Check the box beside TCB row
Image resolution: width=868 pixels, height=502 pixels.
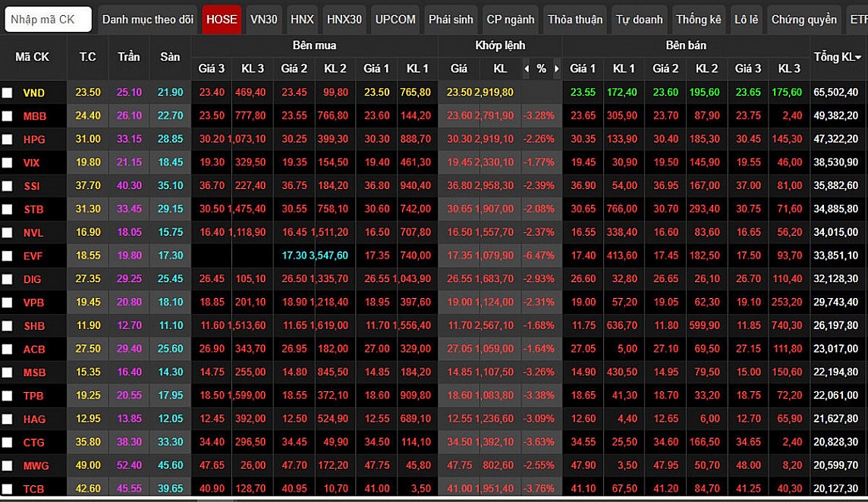tap(8, 489)
